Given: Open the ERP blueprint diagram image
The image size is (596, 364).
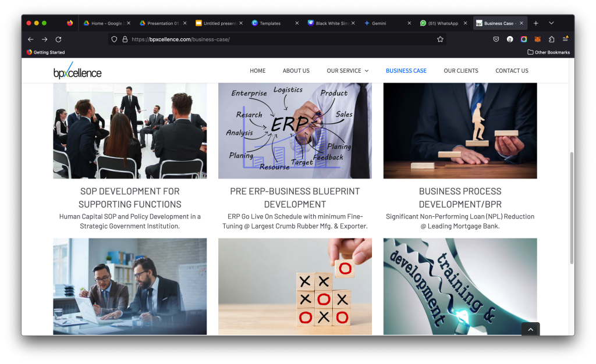Looking at the screenshot, I should (295, 131).
